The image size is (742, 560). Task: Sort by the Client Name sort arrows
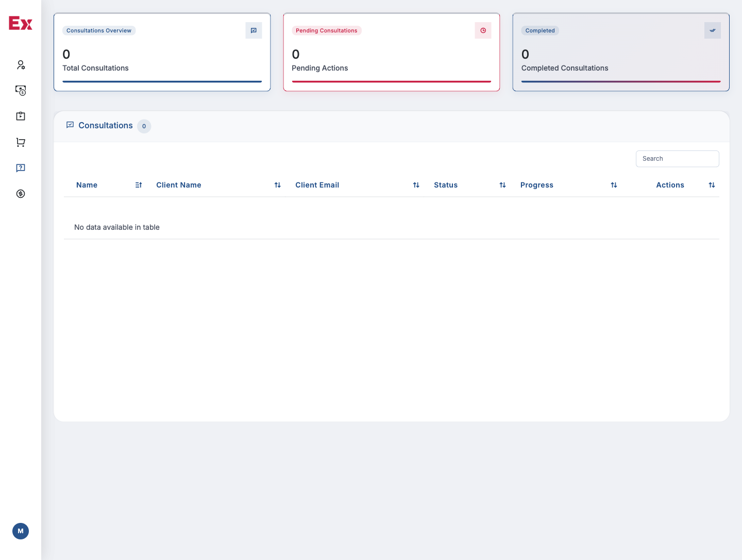click(x=278, y=185)
